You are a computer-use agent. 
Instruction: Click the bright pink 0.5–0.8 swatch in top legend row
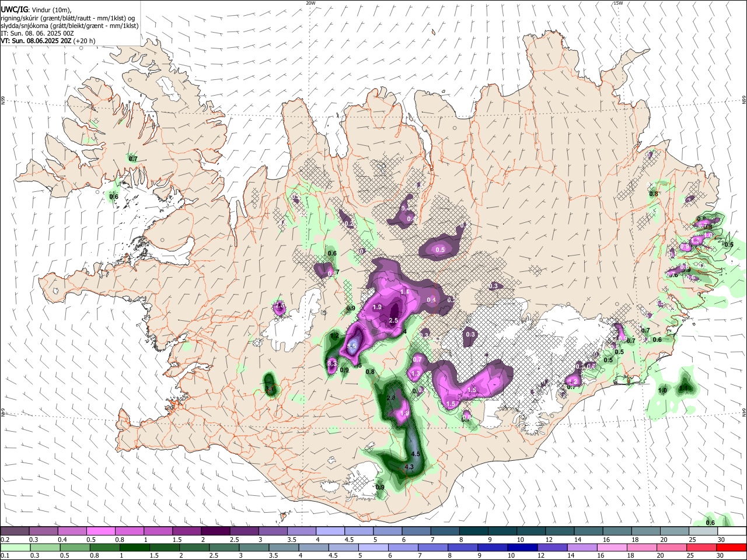tap(100, 531)
